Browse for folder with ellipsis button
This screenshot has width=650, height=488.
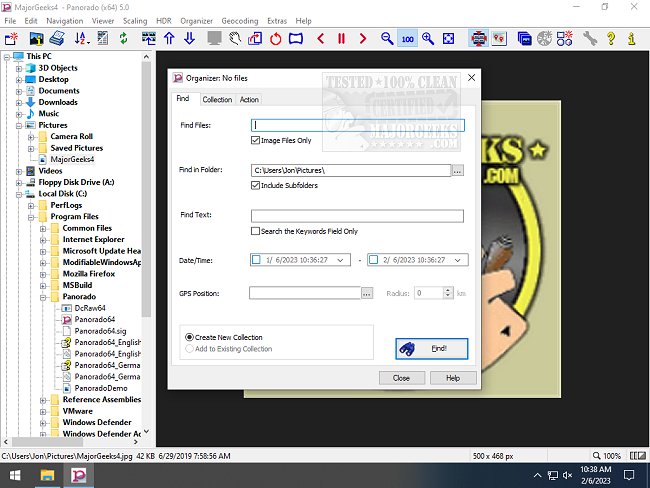458,170
